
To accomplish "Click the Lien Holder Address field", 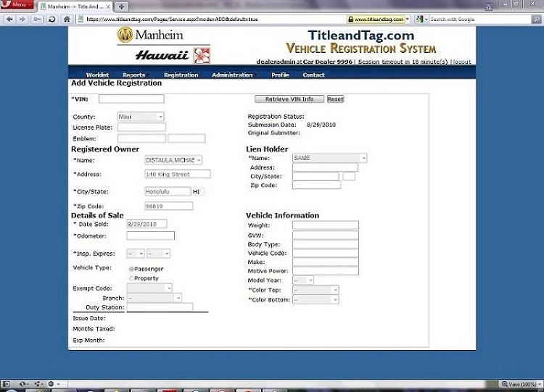I will point(325,167).
